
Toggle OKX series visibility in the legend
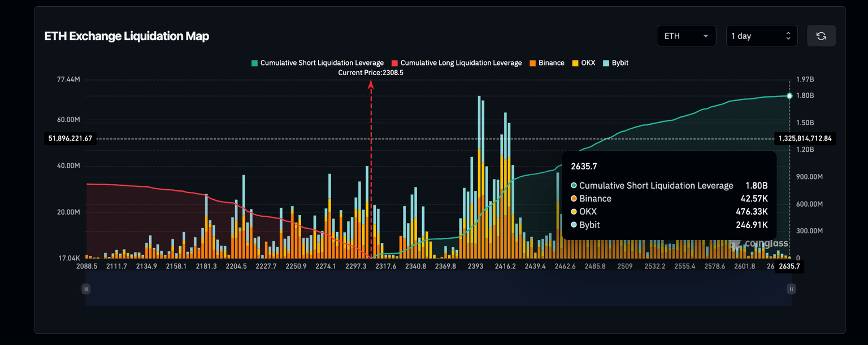click(x=583, y=63)
